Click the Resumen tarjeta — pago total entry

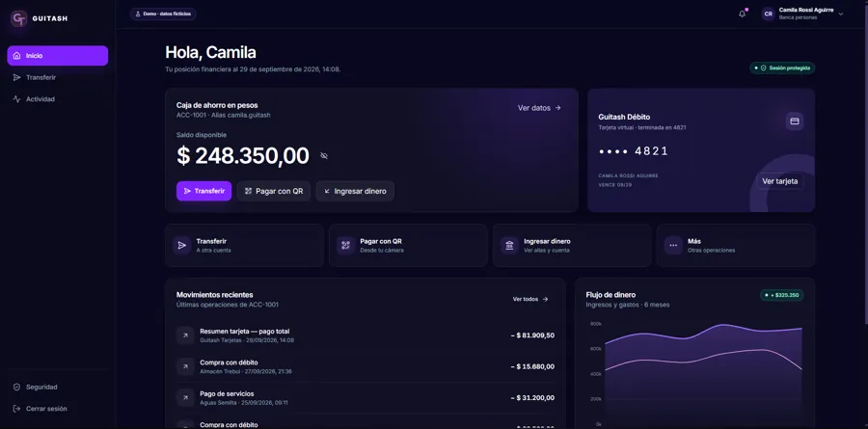366,335
